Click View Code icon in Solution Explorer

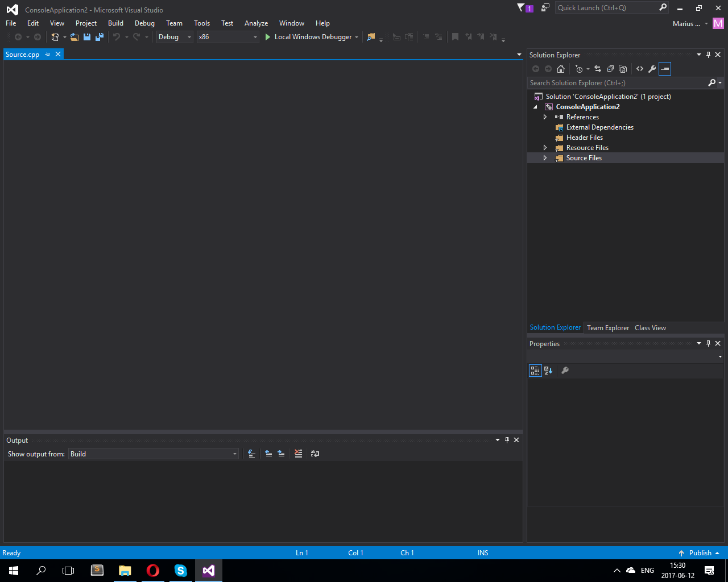click(640, 69)
